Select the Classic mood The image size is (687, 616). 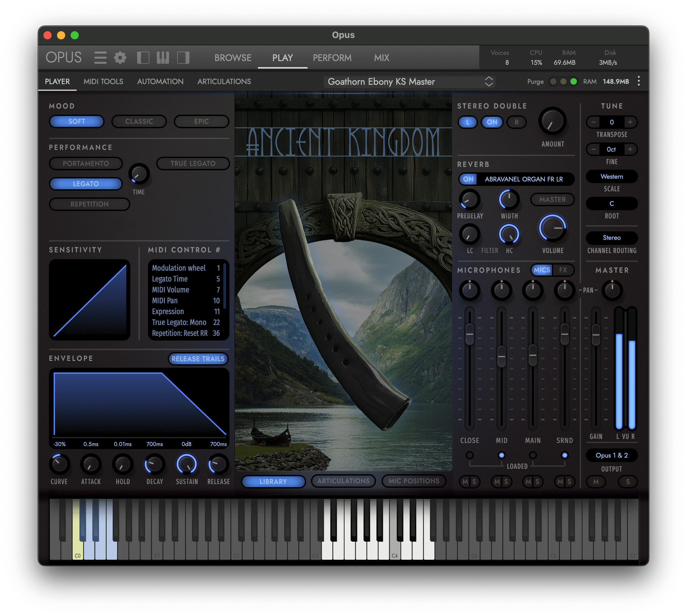[139, 121]
